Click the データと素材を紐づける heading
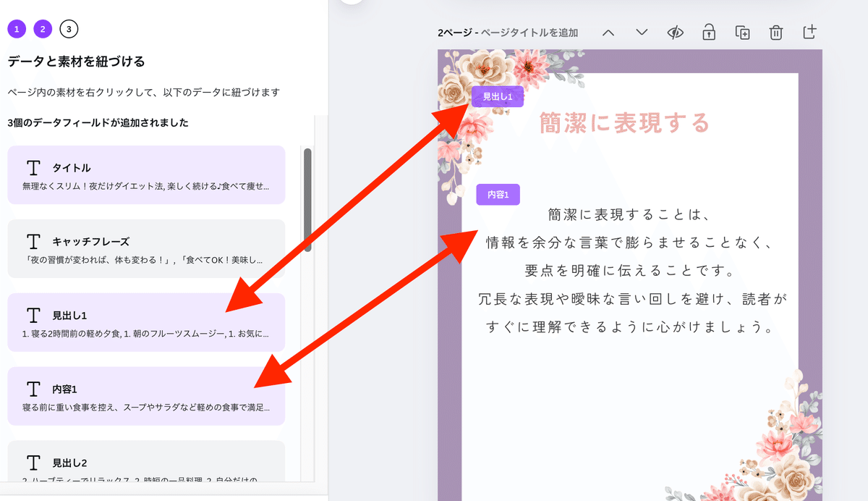This screenshot has height=501, width=868. pos(76,62)
